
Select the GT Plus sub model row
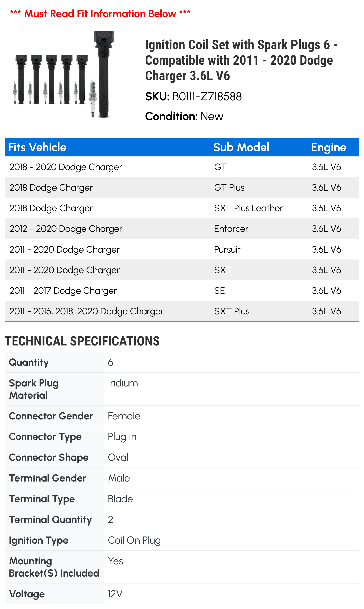[x=182, y=187]
